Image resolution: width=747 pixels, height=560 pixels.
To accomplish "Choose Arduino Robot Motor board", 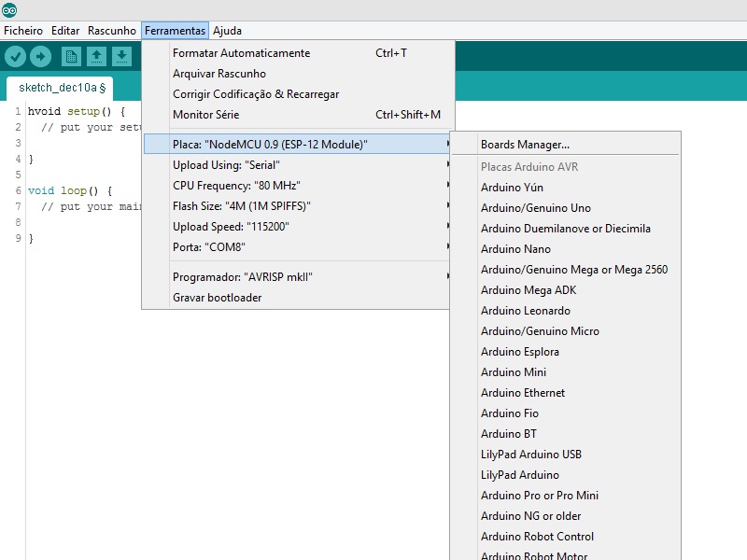I will click(x=566, y=554).
